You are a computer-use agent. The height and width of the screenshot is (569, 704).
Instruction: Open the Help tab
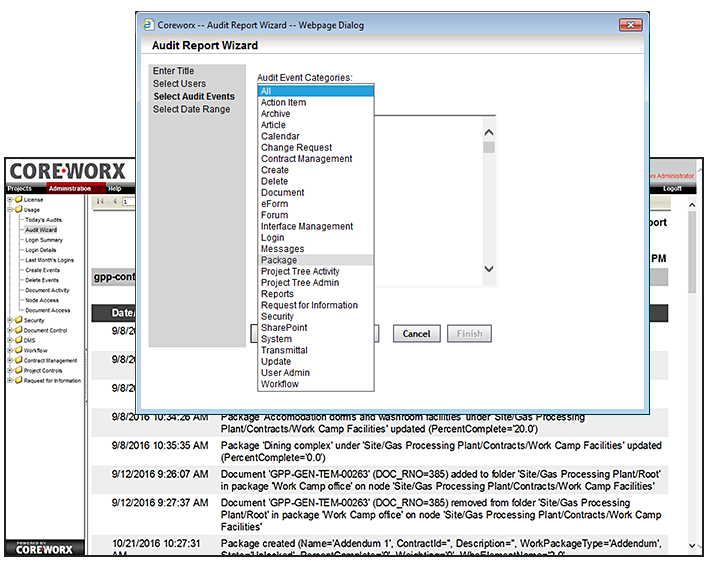[x=114, y=189]
